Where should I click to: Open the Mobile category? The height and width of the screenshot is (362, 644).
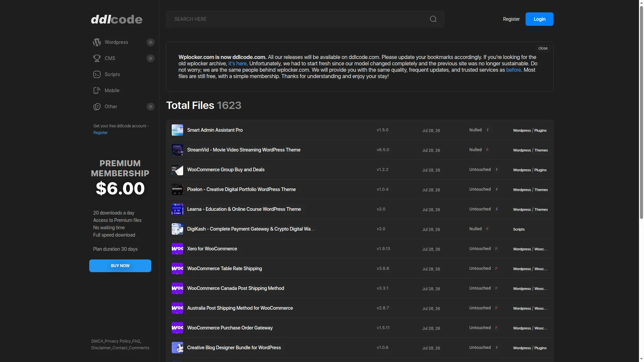[x=112, y=90]
